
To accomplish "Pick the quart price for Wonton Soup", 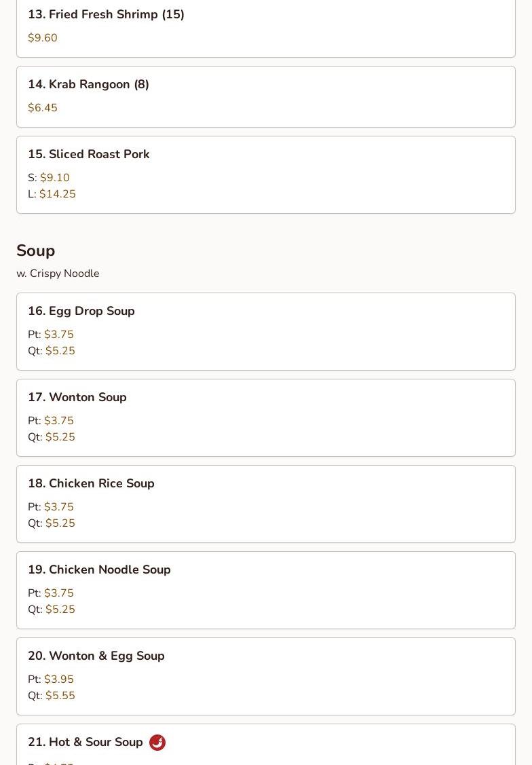I will [x=60, y=437].
